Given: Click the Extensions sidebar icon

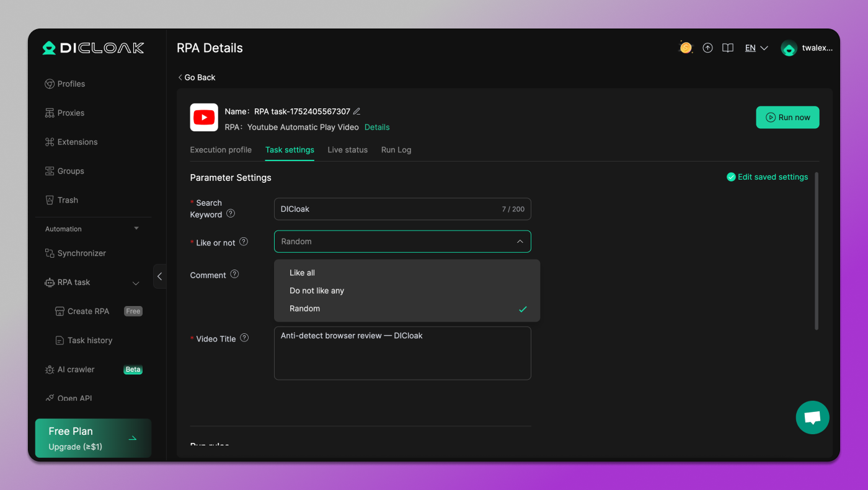Looking at the screenshot, I should 50,142.
